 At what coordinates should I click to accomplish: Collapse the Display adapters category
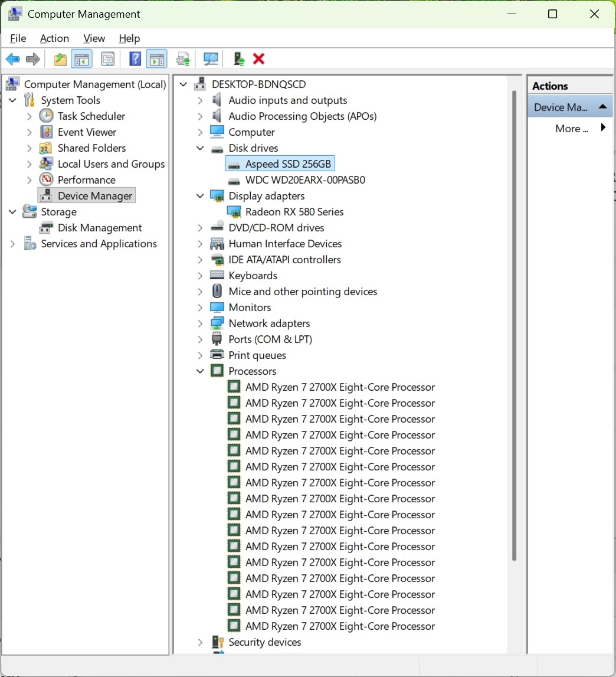pos(200,196)
